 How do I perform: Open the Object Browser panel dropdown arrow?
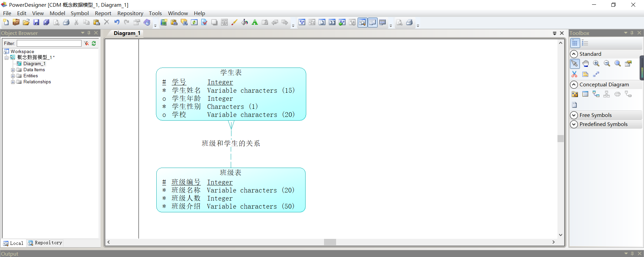pyautogui.click(x=83, y=33)
